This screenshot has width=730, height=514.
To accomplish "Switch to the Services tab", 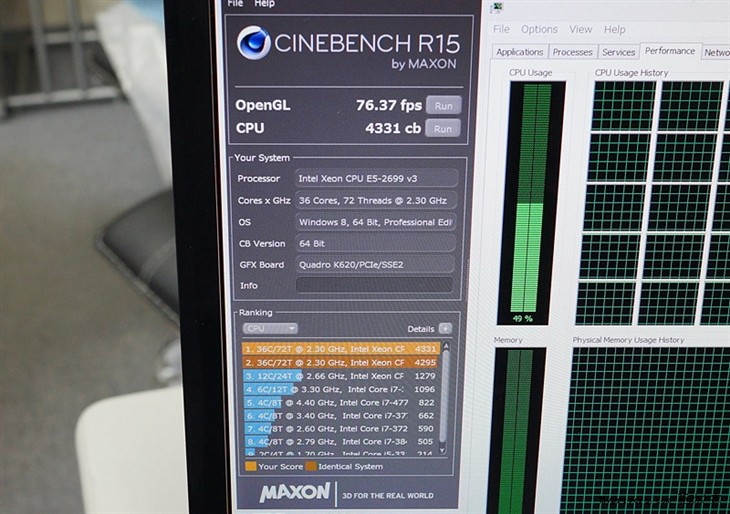I will 618,52.
